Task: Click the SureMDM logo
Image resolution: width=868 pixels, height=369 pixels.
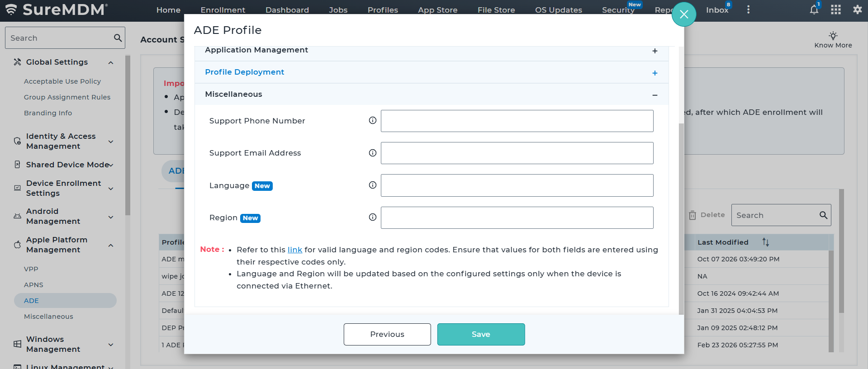Action: point(57,9)
